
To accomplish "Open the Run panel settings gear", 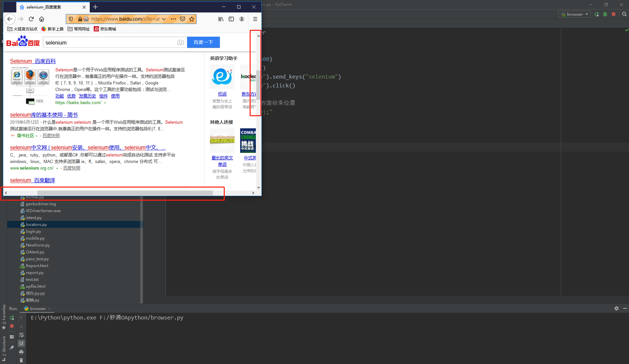I will coord(617,308).
